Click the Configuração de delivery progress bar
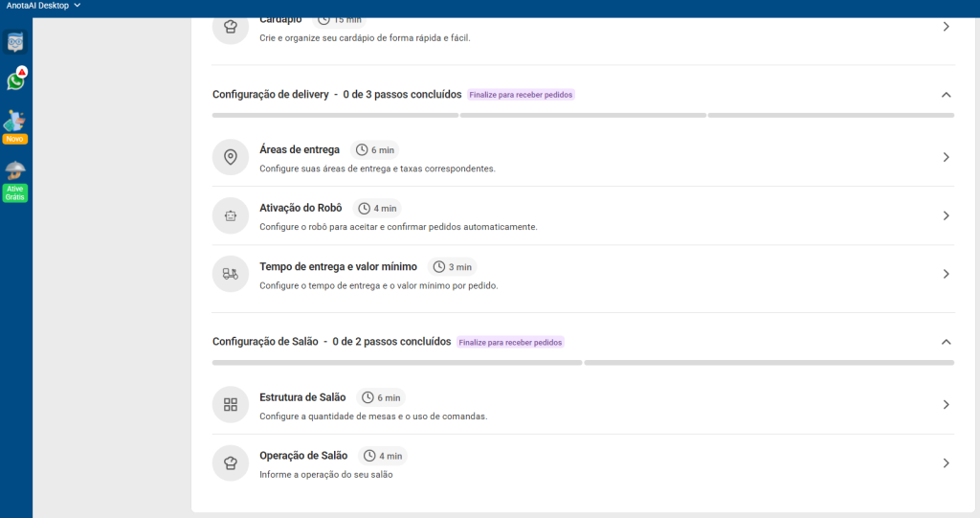 point(583,115)
